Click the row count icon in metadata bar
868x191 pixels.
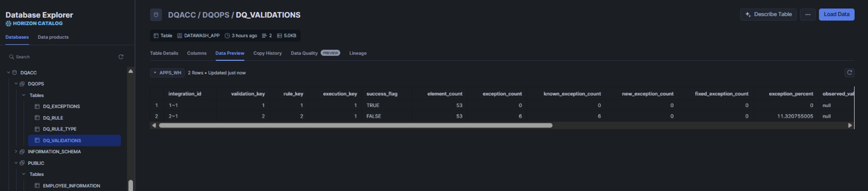(x=264, y=36)
